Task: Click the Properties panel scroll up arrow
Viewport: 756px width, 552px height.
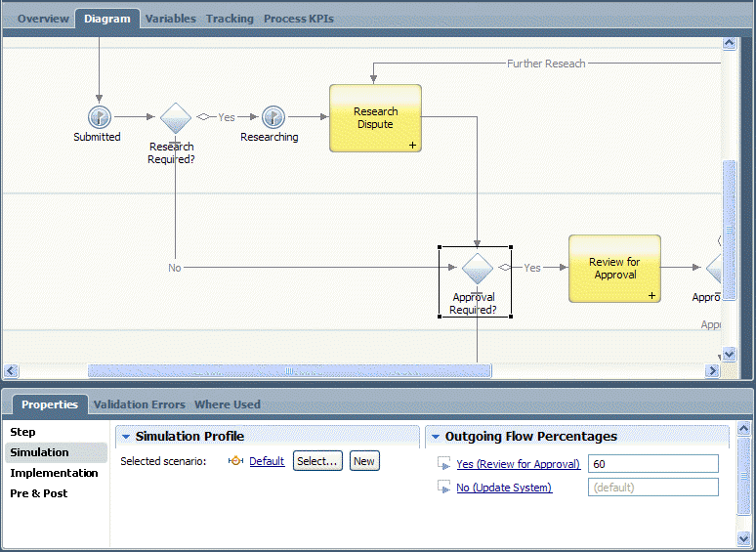Action: coord(743,428)
